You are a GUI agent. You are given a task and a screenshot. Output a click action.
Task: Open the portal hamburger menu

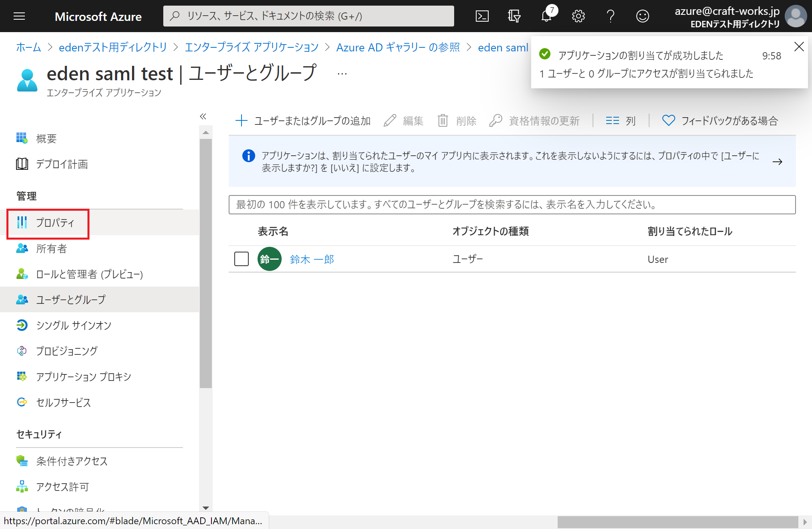click(x=19, y=16)
